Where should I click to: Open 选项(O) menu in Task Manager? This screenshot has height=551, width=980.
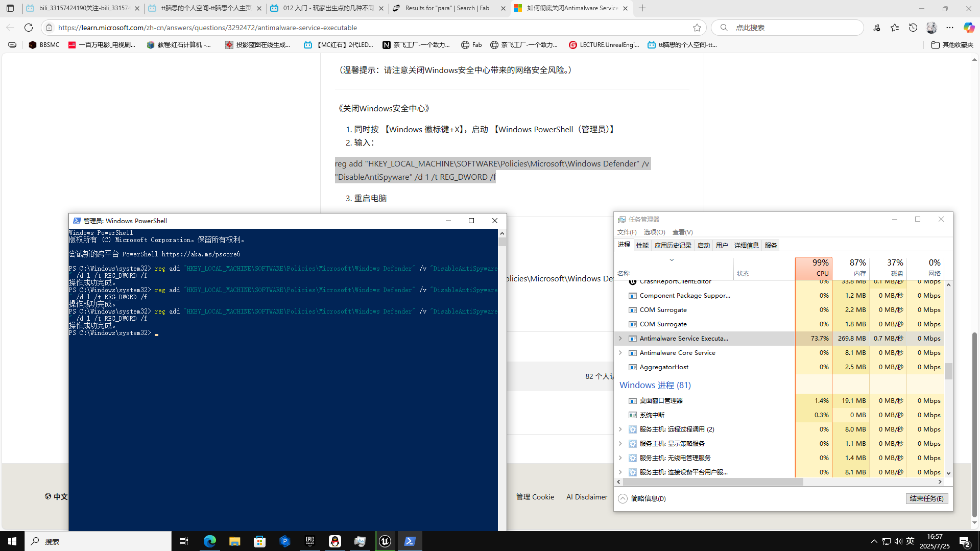[654, 232]
